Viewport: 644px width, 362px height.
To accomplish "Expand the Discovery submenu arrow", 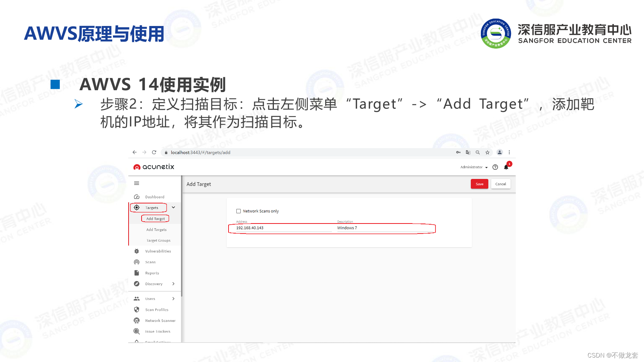I will click(x=173, y=284).
